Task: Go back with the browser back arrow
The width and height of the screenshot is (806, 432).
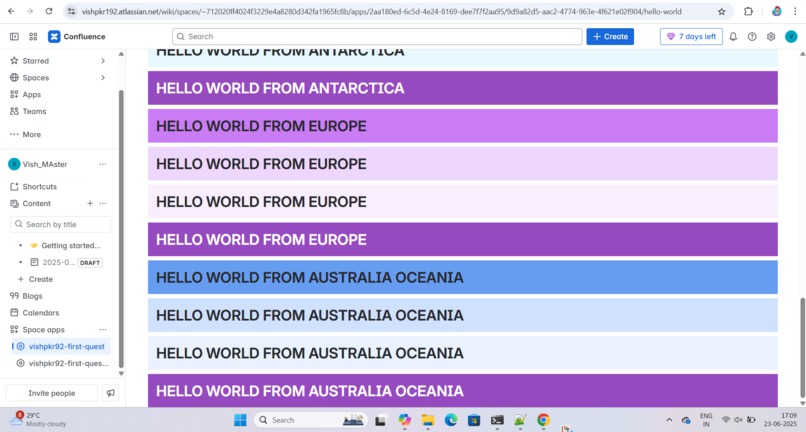Action: (11, 11)
